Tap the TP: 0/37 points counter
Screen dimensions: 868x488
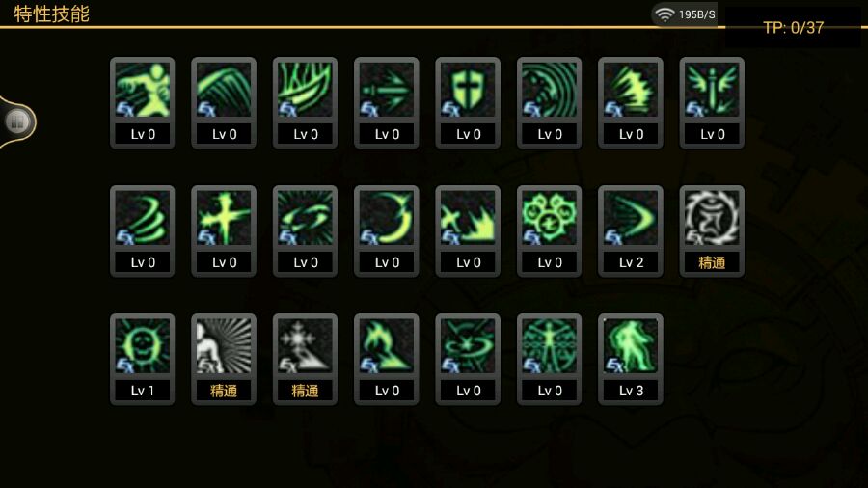tap(794, 28)
